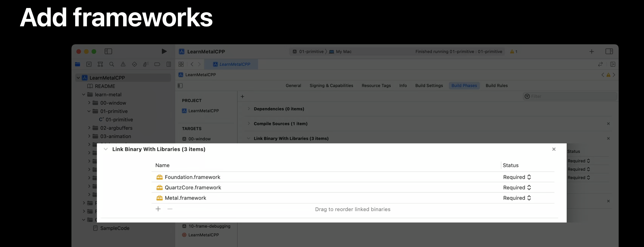Toggle the inspector panel icon at top right
This screenshot has height=247, width=644.
[x=609, y=51]
